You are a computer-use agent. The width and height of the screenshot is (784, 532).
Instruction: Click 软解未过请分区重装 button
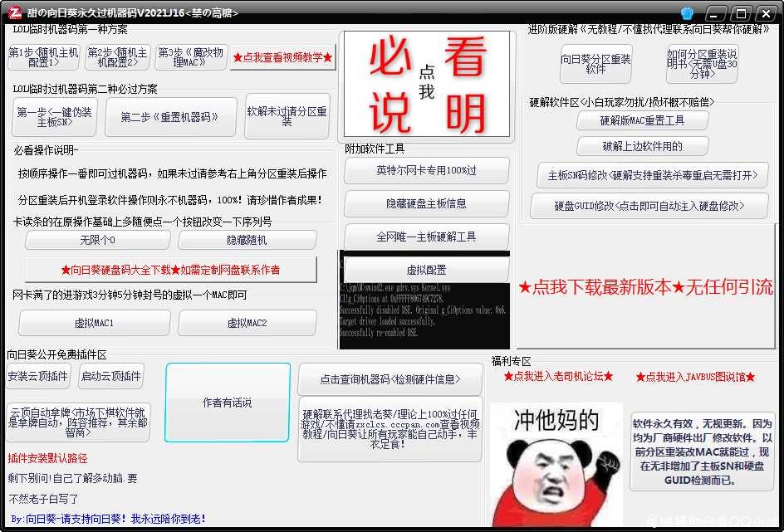click(x=287, y=116)
